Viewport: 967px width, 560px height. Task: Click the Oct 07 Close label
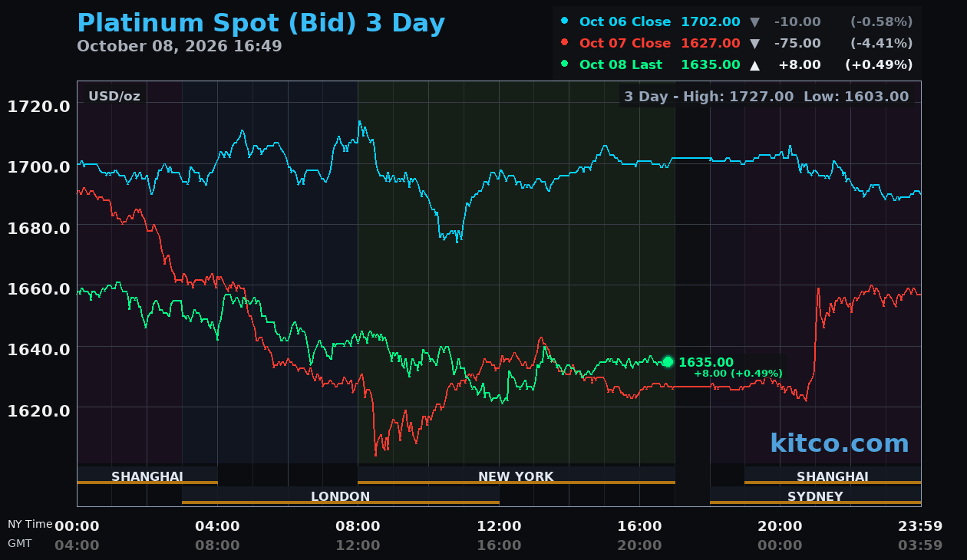tap(625, 43)
